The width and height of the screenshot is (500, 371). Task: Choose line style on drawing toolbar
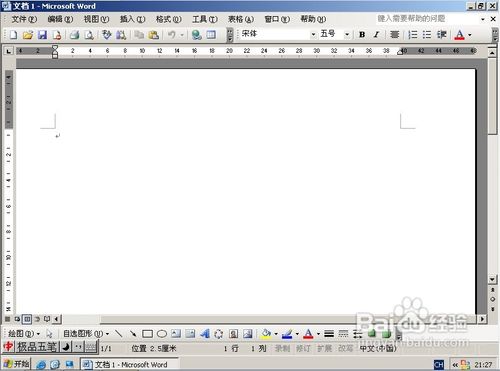pos(329,333)
